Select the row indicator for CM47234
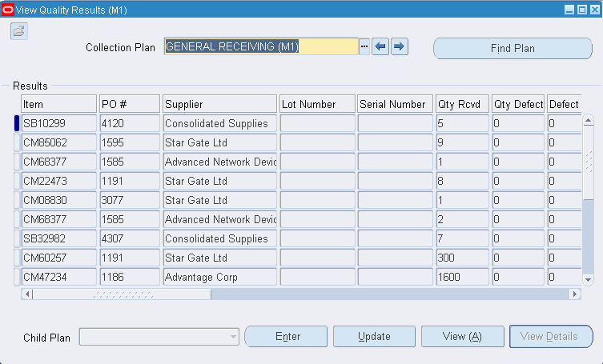 17,277
